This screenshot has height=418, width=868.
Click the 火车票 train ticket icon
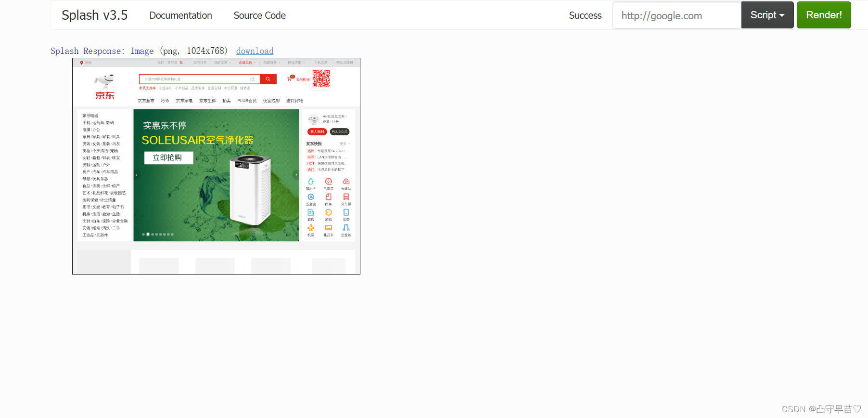346,197
